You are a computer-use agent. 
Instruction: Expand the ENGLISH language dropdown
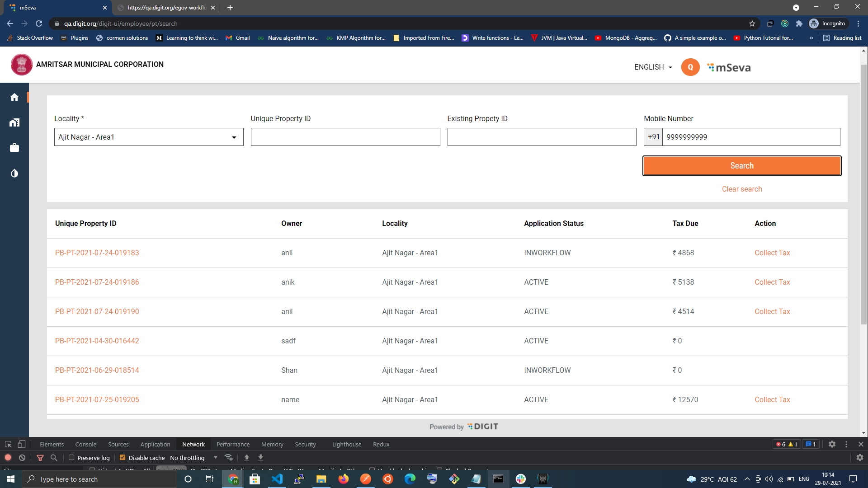(x=653, y=67)
